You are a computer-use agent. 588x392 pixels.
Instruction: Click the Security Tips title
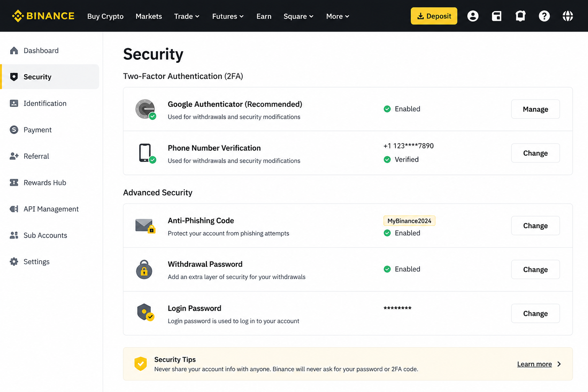click(175, 359)
